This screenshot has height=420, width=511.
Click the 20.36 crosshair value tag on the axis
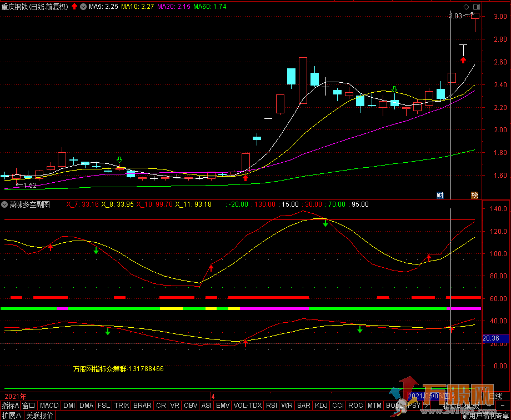(x=495, y=338)
